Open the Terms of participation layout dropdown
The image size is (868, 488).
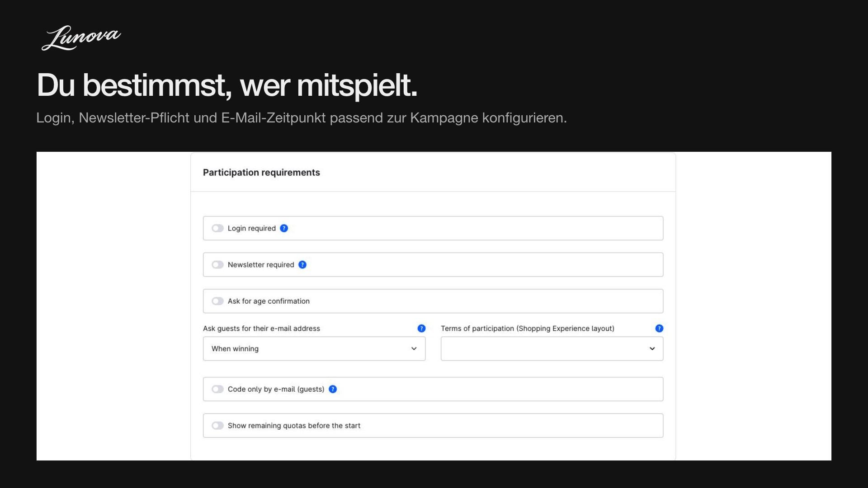(552, 348)
